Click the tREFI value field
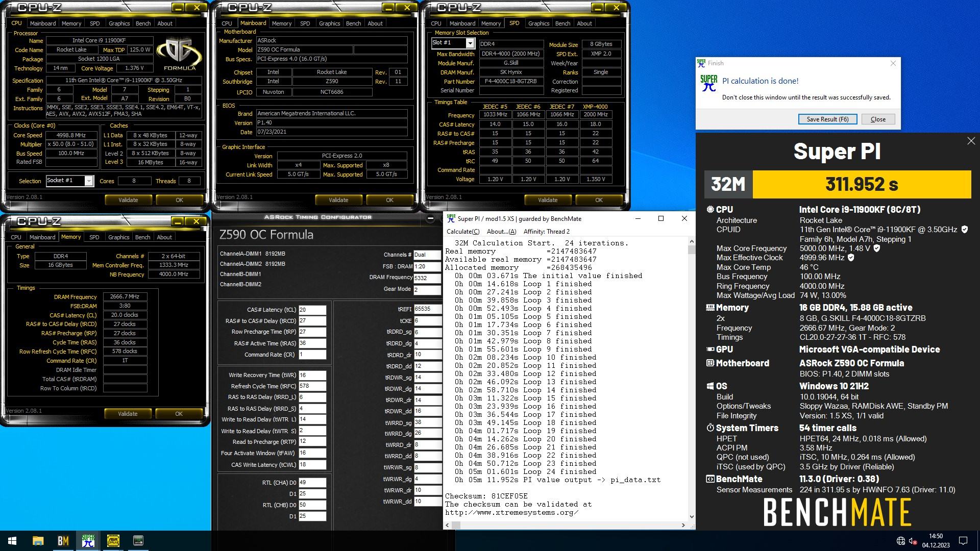Viewport: 980px width, 551px height. (427, 309)
